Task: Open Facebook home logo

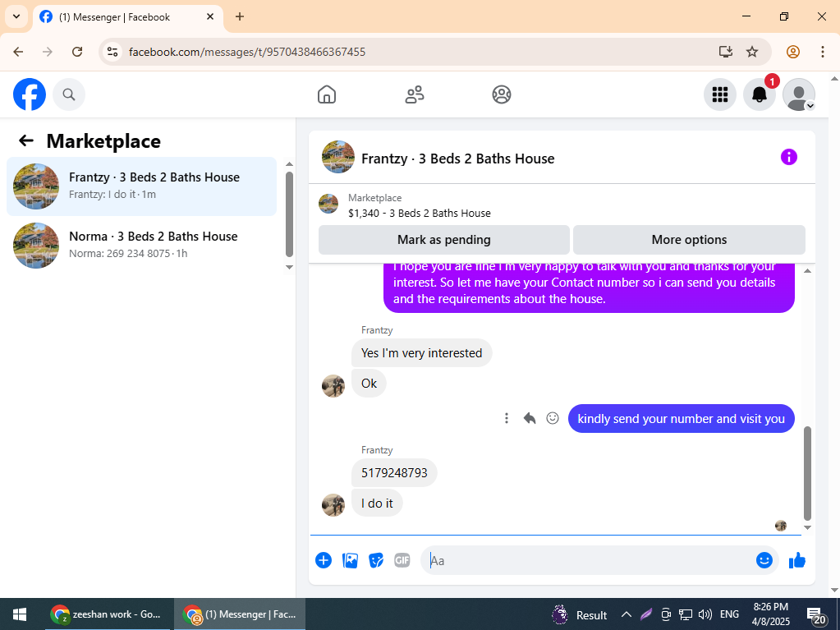Action: coord(30,94)
